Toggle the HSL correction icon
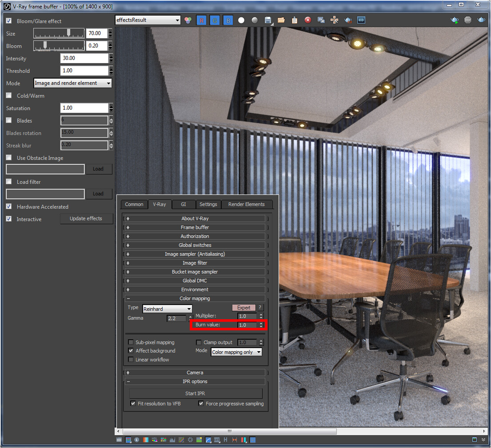The width and height of the screenshot is (491, 448). coord(154,440)
